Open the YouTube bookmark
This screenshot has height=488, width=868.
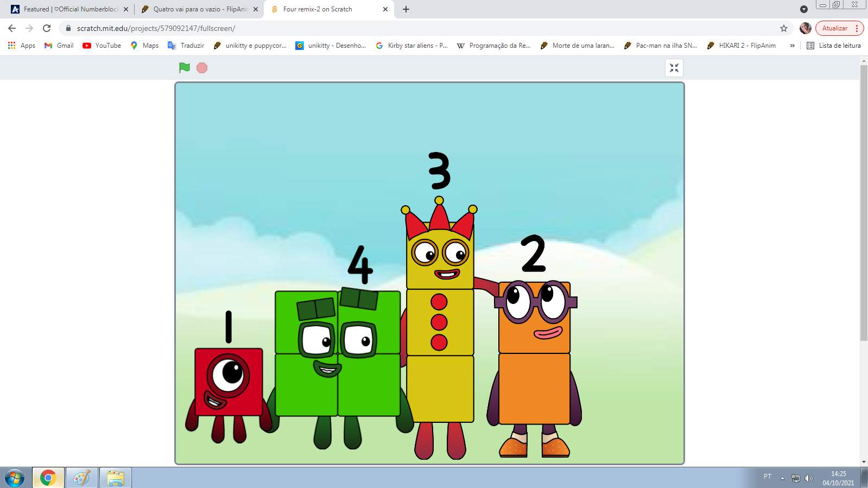[102, 46]
